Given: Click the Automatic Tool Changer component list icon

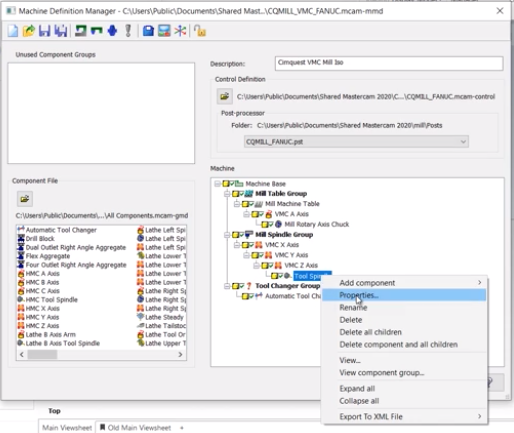Looking at the screenshot, I should pyautogui.click(x=21, y=230).
